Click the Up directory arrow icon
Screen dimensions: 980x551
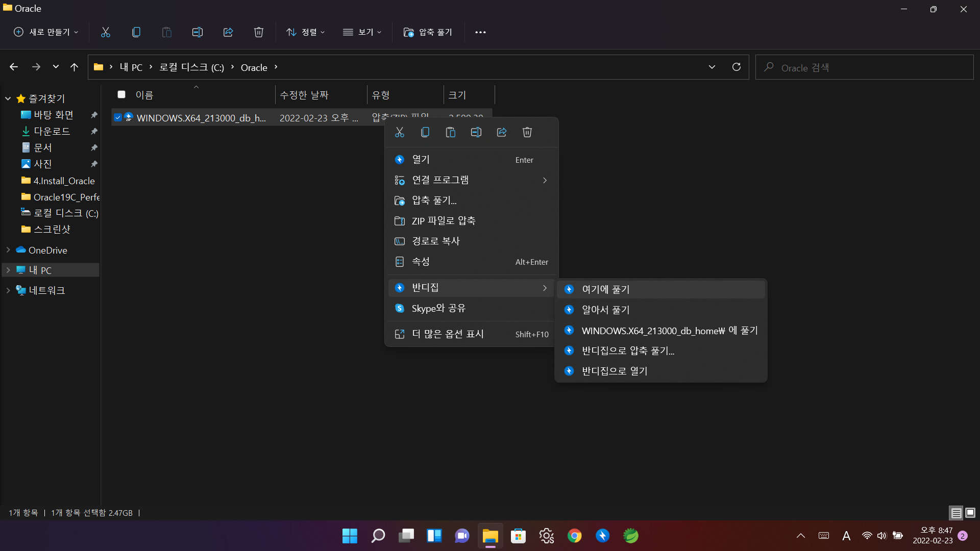point(75,67)
